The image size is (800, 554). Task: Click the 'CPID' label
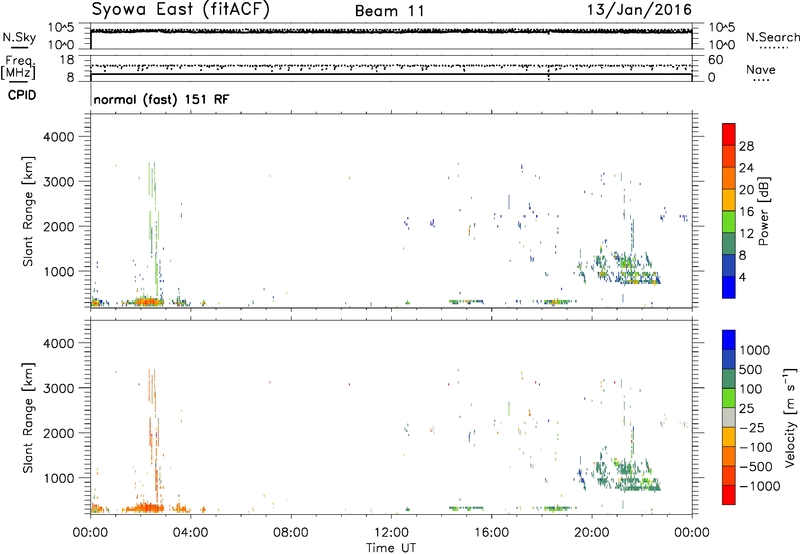point(22,95)
